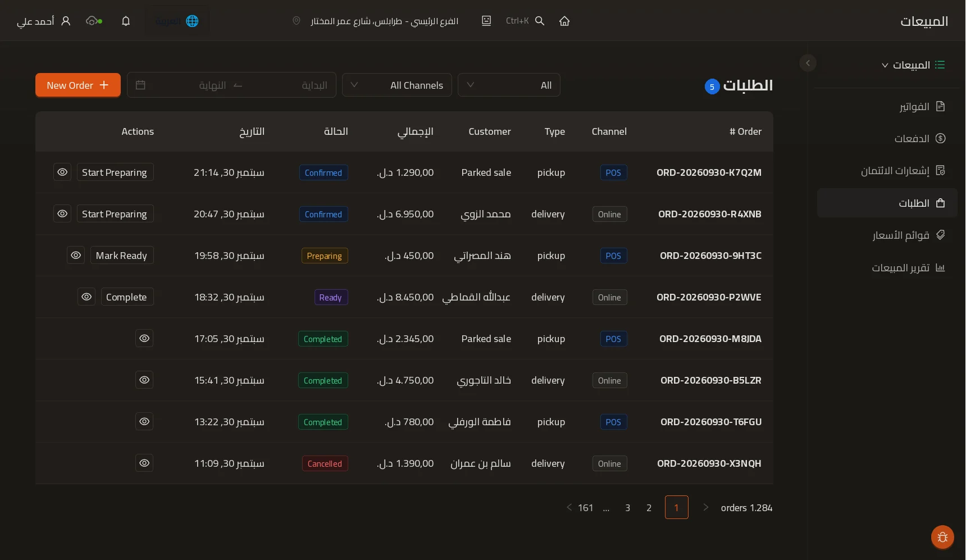Mark Ready order ORD-20260930-9HT3C
The image size is (966, 560).
121,255
